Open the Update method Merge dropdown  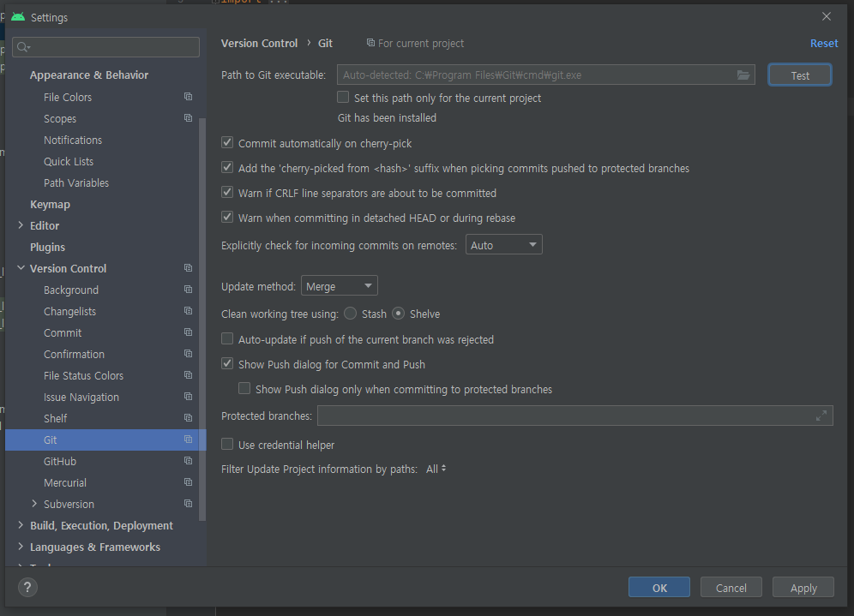340,285
